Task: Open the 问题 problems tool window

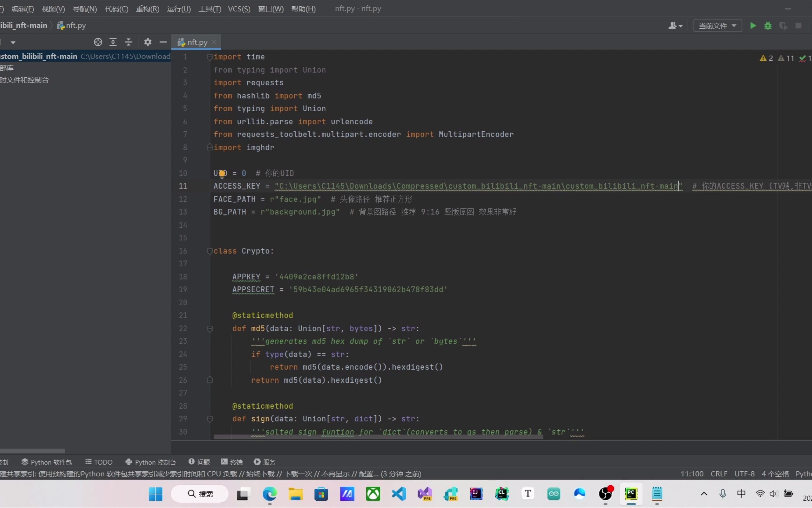Action: (199, 462)
